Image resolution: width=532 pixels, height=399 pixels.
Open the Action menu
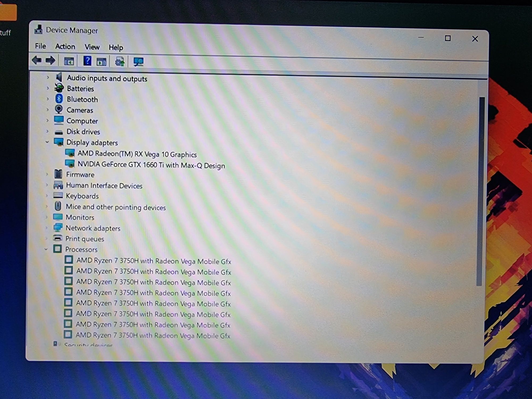[65, 47]
